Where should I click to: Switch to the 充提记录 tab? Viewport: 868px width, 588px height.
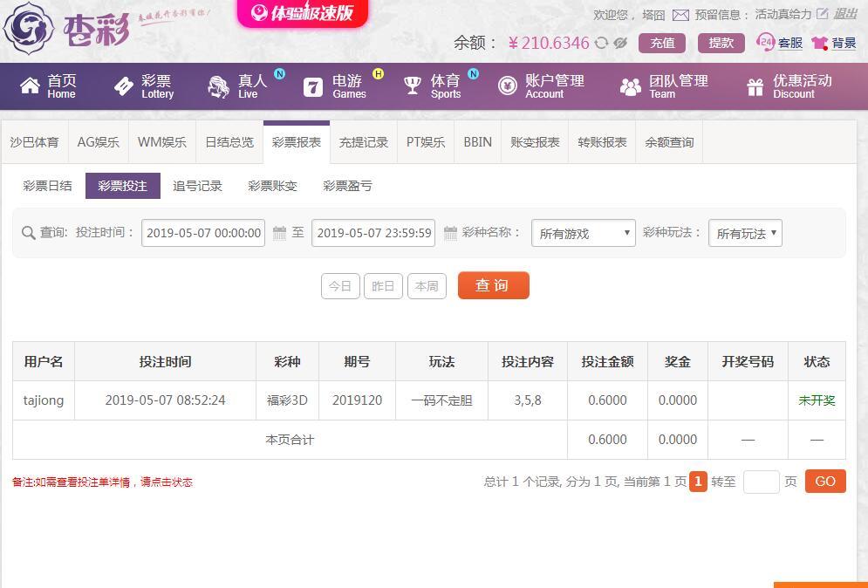[364, 142]
